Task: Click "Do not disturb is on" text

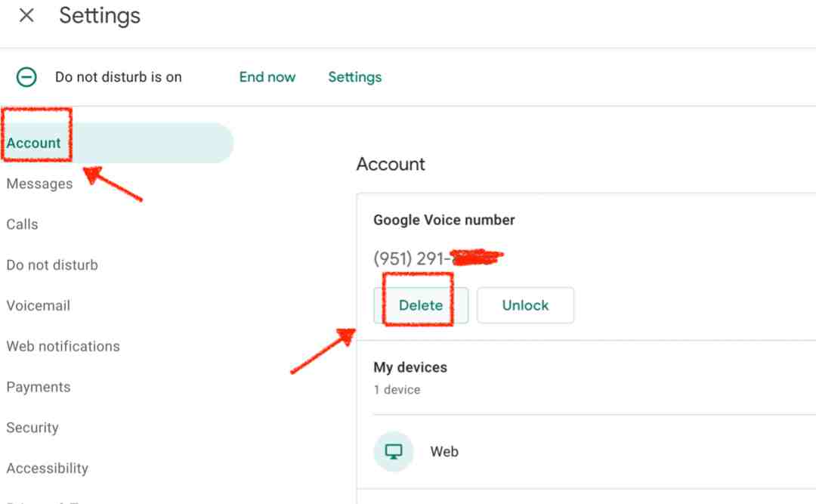Action: tap(119, 77)
